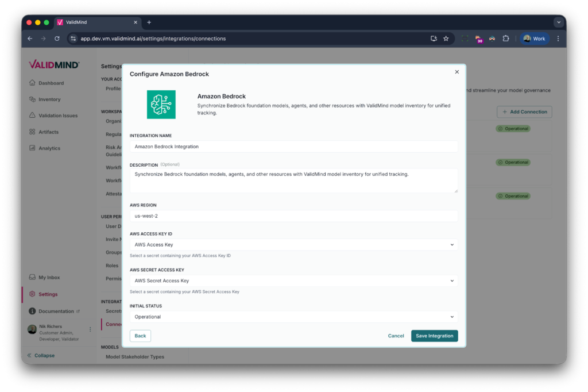
Task: Open Documentation link in sidebar
Action: click(56, 312)
